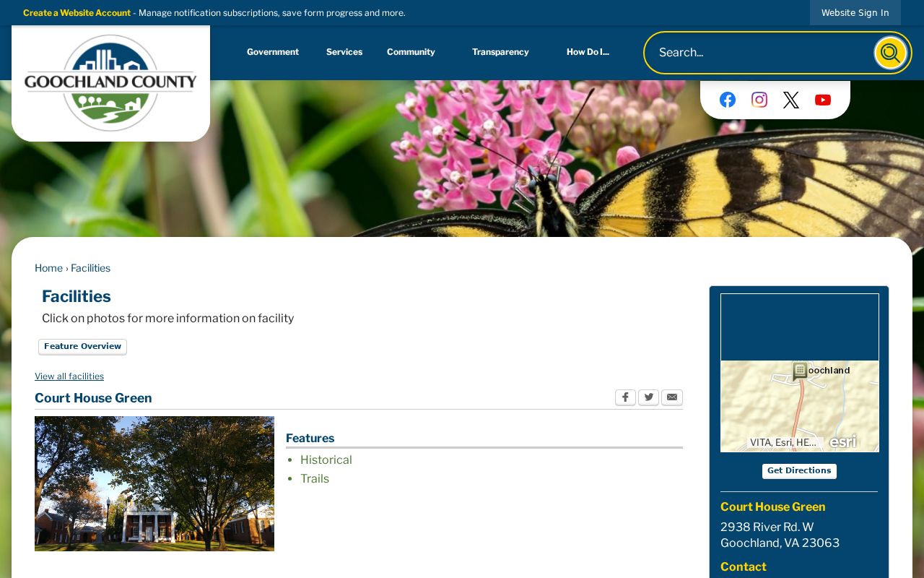
Task: Click the yellow search magnifier button
Action: pos(891,53)
